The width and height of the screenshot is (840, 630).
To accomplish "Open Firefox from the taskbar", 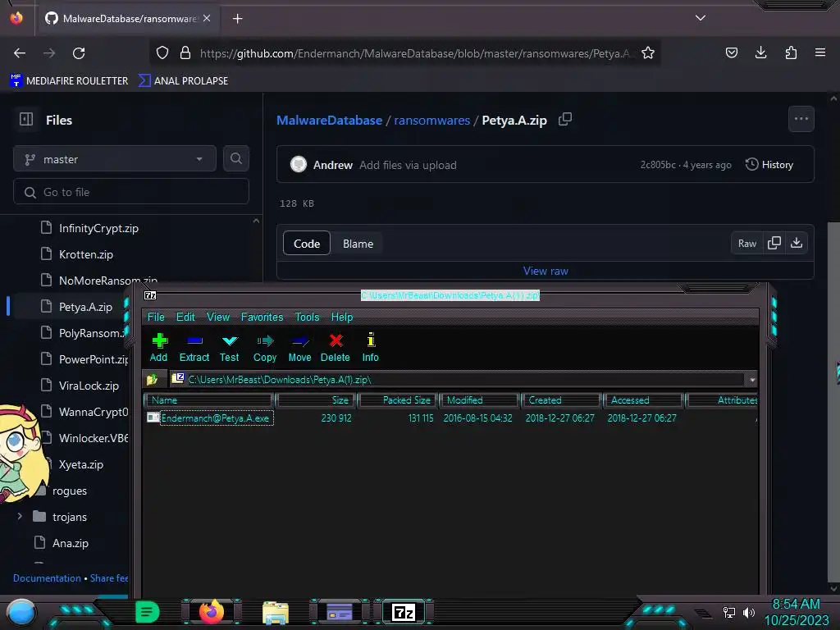I will pyautogui.click(x=212, y=611).
